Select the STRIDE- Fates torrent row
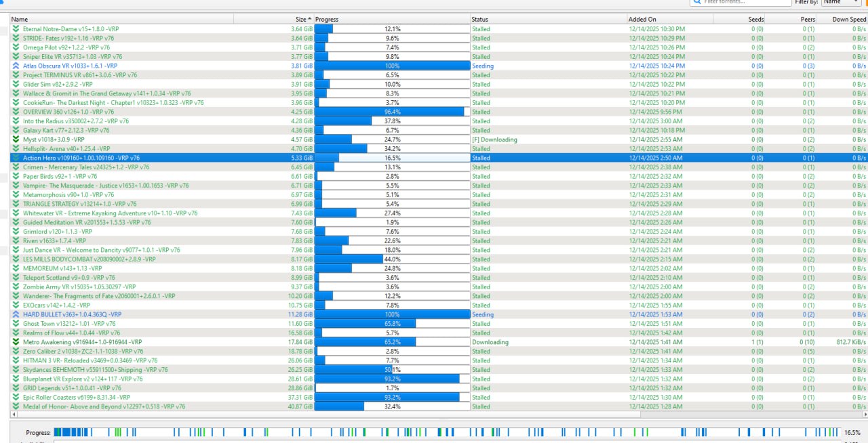The width and height of the screenshot is (868, 443). coord(439,39)
